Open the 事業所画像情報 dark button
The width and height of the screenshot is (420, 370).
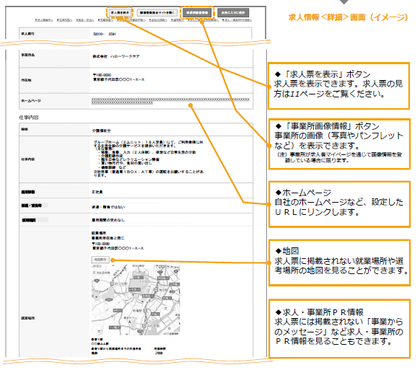(x=197, y=13)
